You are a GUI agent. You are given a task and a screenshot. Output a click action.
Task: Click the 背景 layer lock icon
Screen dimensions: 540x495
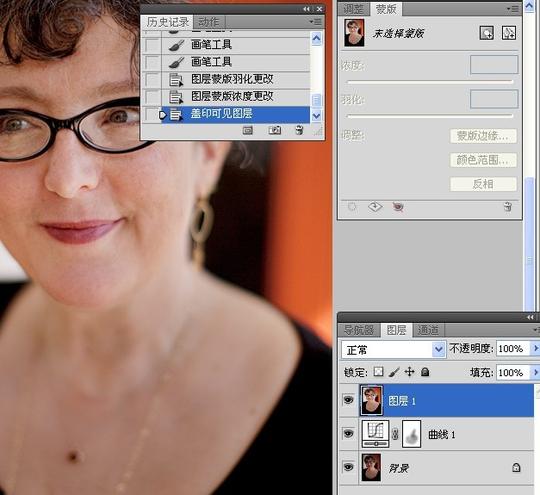coord(516,467)
